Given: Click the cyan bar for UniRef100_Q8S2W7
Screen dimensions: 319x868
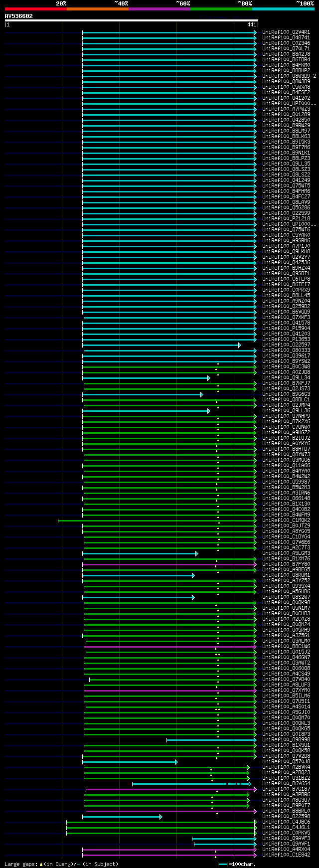Looking at the screenshot, I should [139, 597].
